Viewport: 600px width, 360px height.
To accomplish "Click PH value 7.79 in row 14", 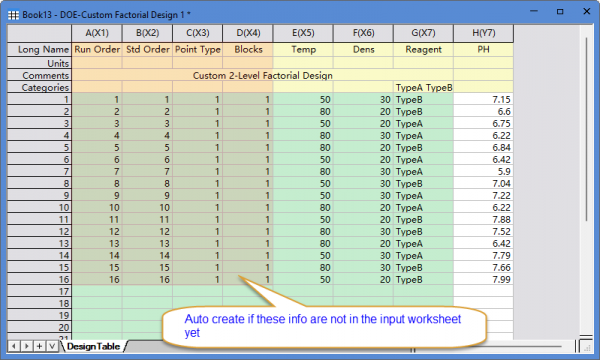I will 483,255.
